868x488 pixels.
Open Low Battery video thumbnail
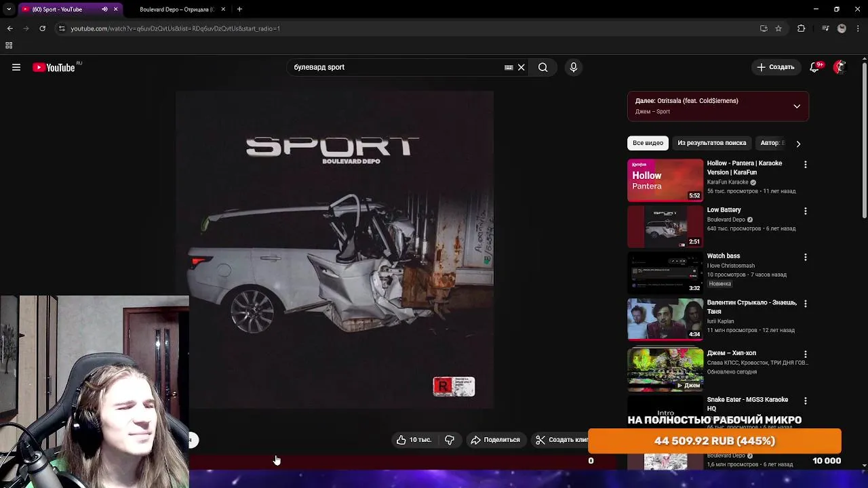665,226
